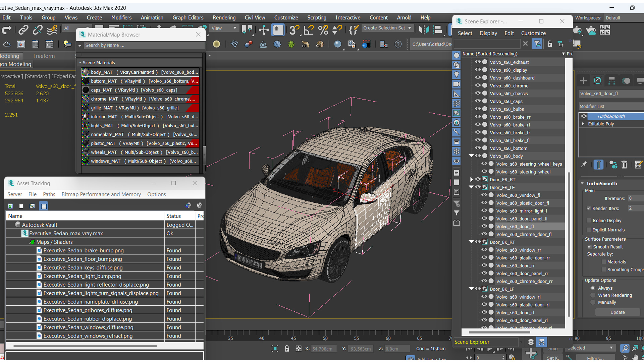Click the Unlink Selection icon

point(37,30)
